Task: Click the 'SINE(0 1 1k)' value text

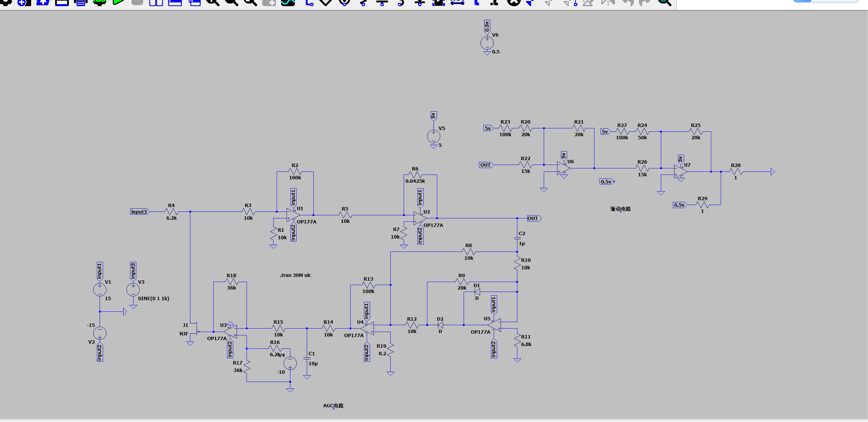Action: (153, 298)
